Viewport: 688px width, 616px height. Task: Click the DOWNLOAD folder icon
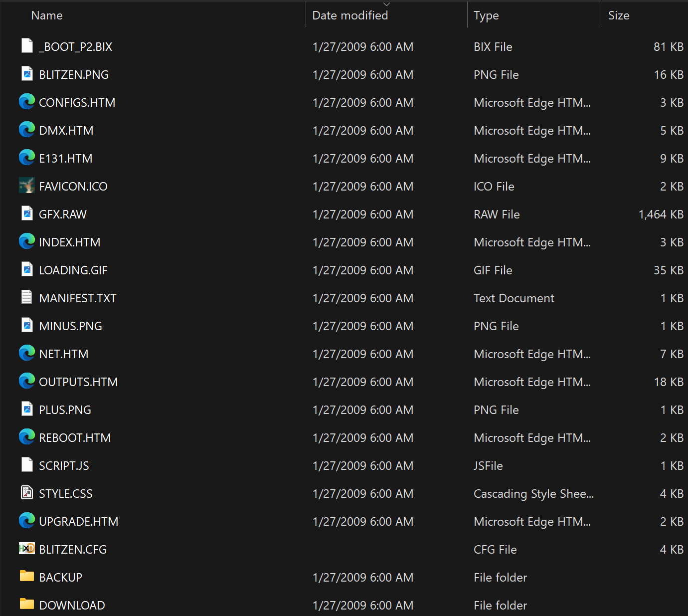pyautogui.click(x=27, y=605)
